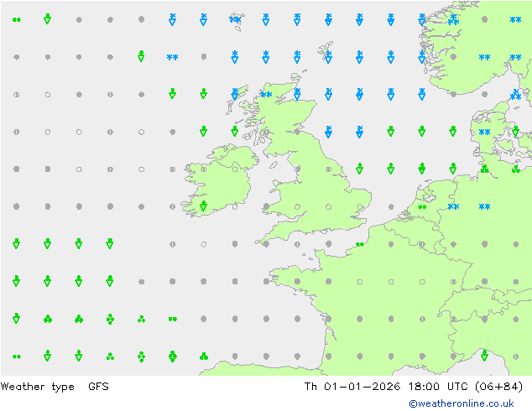Click the hollow circle symbol over Northern Ireland
This screenshot has height=411, width=532.
pos(235,169)
